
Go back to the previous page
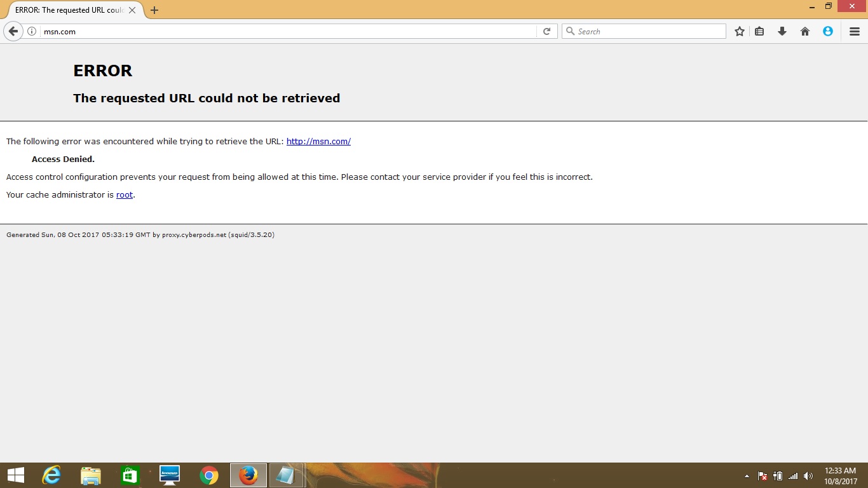[13, 31]
